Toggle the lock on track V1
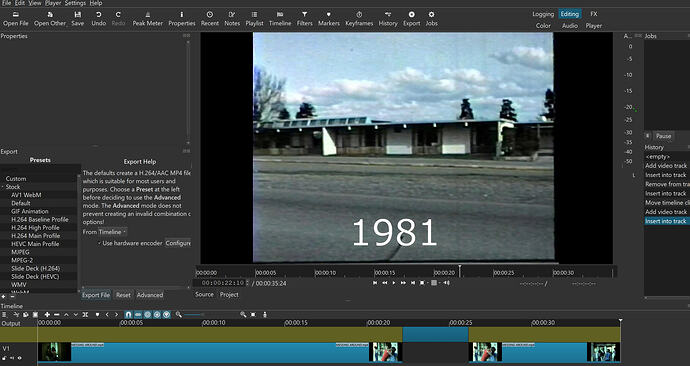The image size is (690, 366). point(5,358)
